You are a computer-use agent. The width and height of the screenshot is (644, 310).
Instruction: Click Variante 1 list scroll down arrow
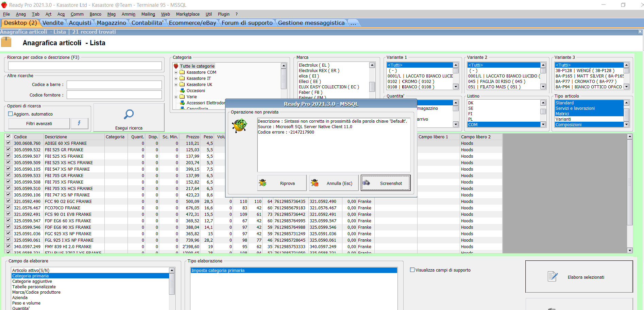[456, 87]
